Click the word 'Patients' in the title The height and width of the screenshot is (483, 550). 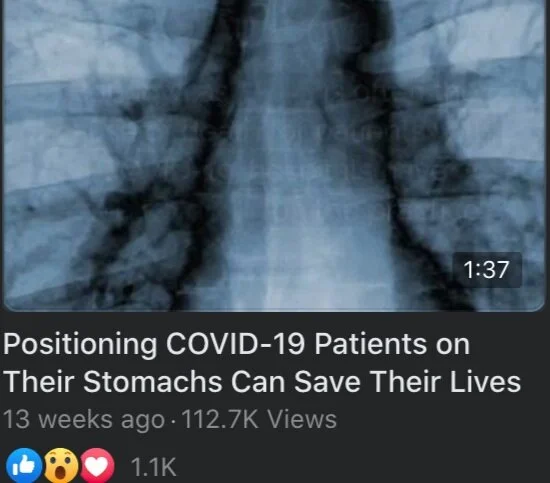(x=370, y=344)
